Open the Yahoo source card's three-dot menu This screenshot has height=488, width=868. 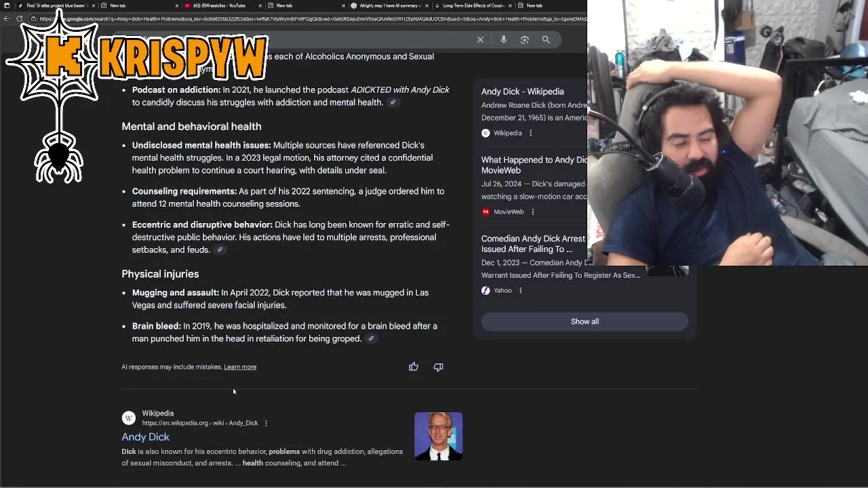pos(520,291)
